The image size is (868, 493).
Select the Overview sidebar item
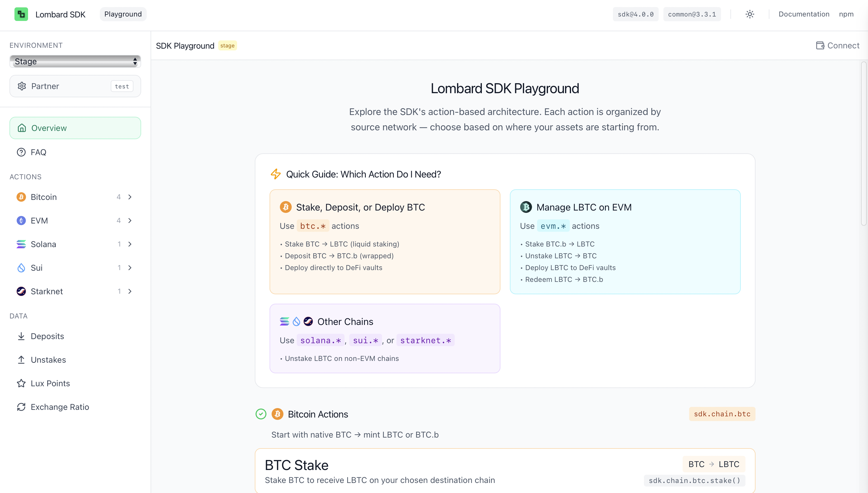click(75, 128)
